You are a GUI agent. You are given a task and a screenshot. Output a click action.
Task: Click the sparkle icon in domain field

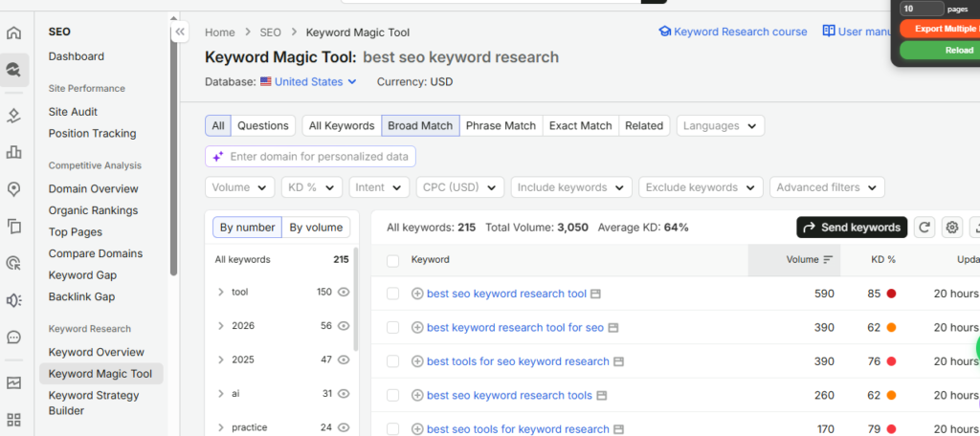218,157
